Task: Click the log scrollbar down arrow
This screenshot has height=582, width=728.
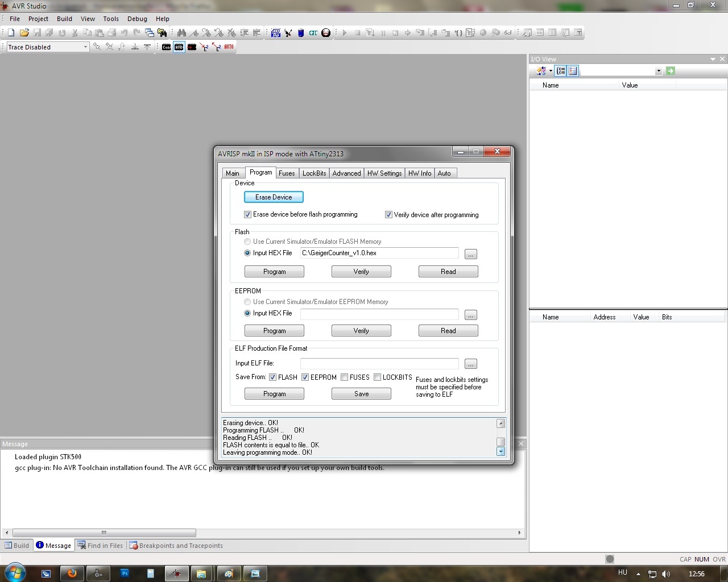Action: [x=500, y=452]
